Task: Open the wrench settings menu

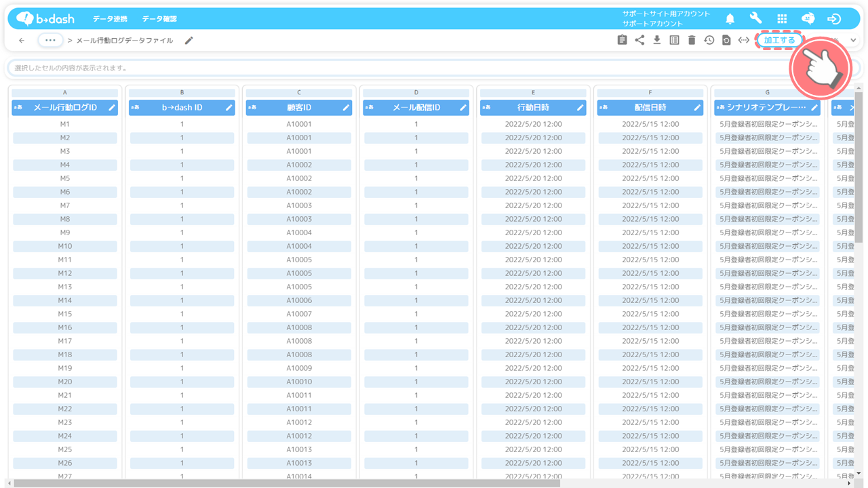Action: pyautogui.click(x=755, y=18)
